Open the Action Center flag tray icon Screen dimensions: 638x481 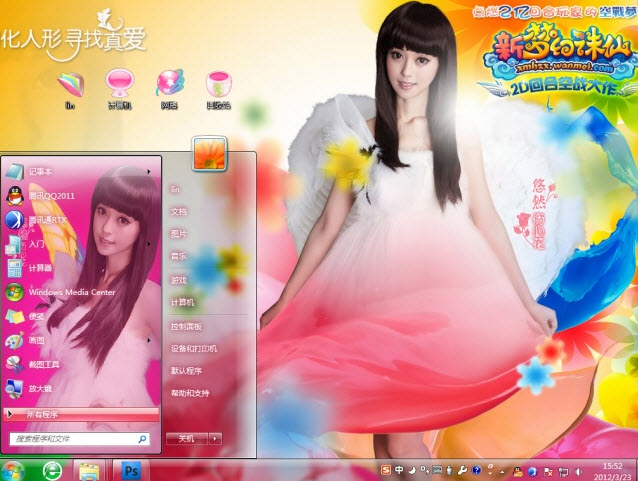coord(548,472)
